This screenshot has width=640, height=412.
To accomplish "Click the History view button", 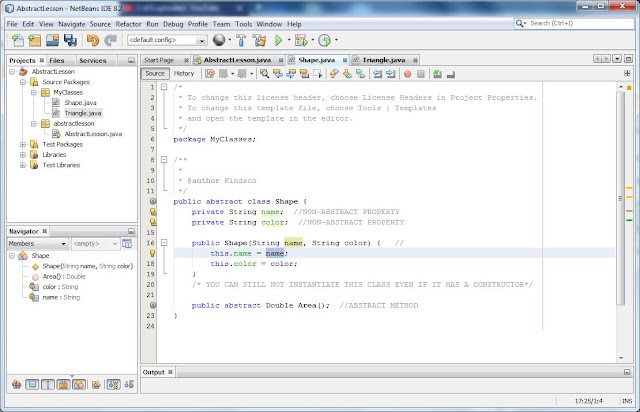I will [x=184, y=73].
